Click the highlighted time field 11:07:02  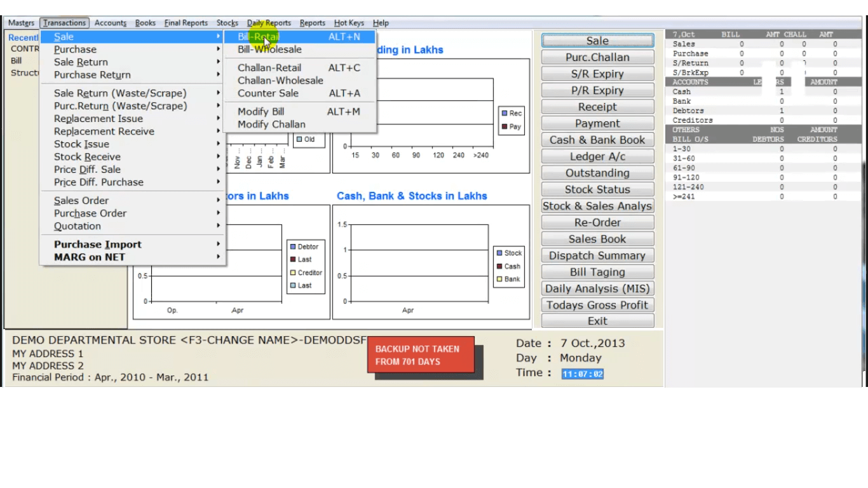tap(582, 374)
